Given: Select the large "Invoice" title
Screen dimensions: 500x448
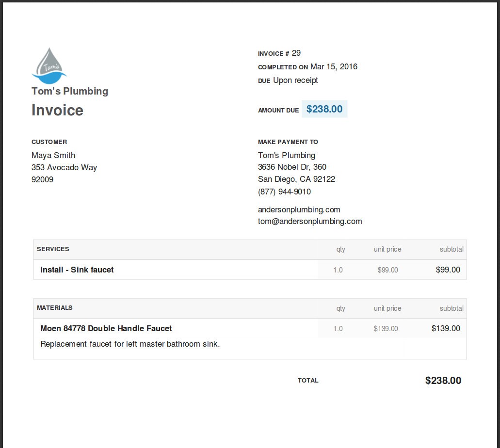Looking at the screenshot, I should click(x=57, y=111).
